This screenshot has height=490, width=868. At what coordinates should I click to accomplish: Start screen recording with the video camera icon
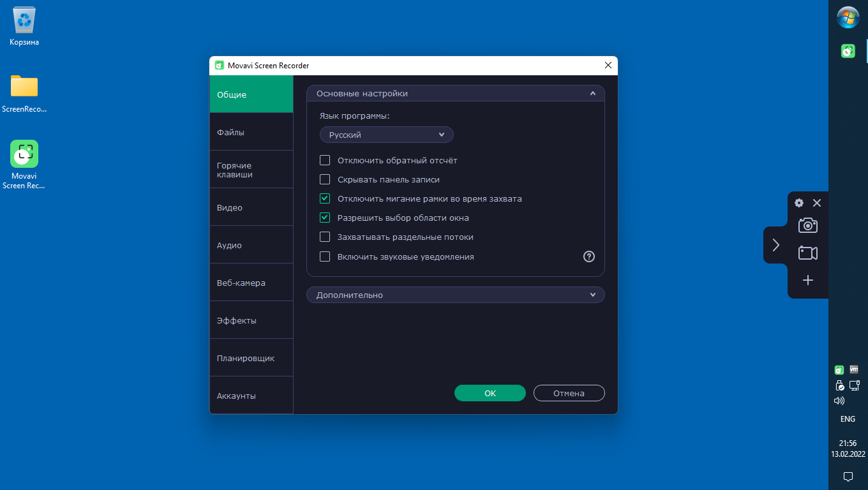click(808, 253)
